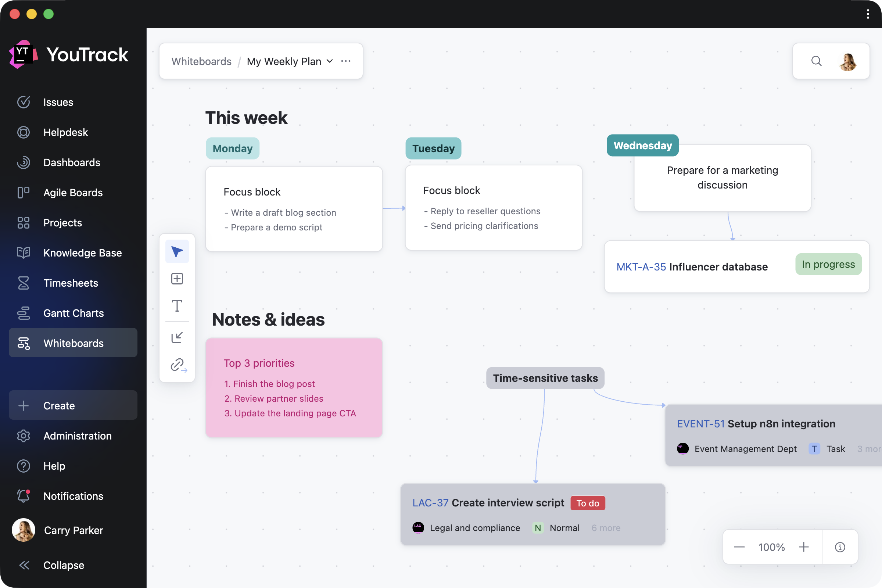The height and width of the screenshot is (588, 882).
Task: Open the MKT-A-35 issue link
Action: pyautogui.click(x=641, y=267)
